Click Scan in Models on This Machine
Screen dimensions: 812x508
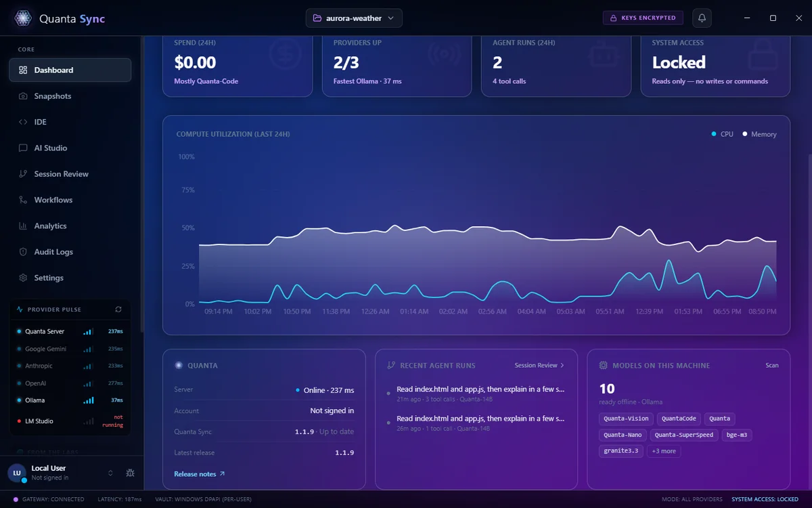772,365
